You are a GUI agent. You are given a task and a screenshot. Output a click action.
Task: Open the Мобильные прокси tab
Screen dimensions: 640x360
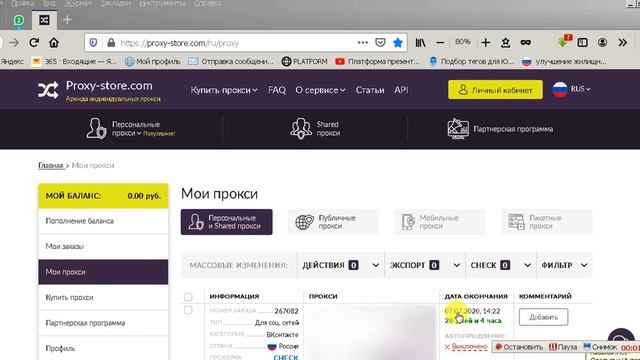(440, 222)
